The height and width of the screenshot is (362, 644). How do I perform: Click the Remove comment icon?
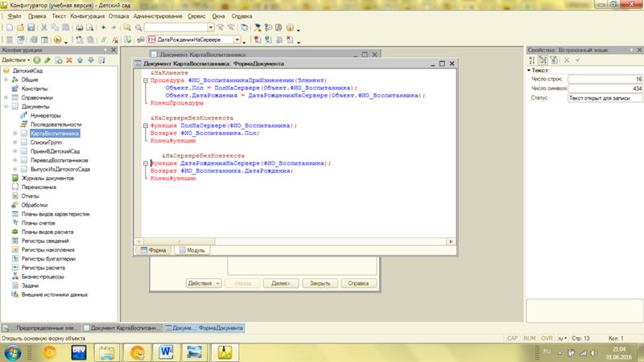click(115, 39)
